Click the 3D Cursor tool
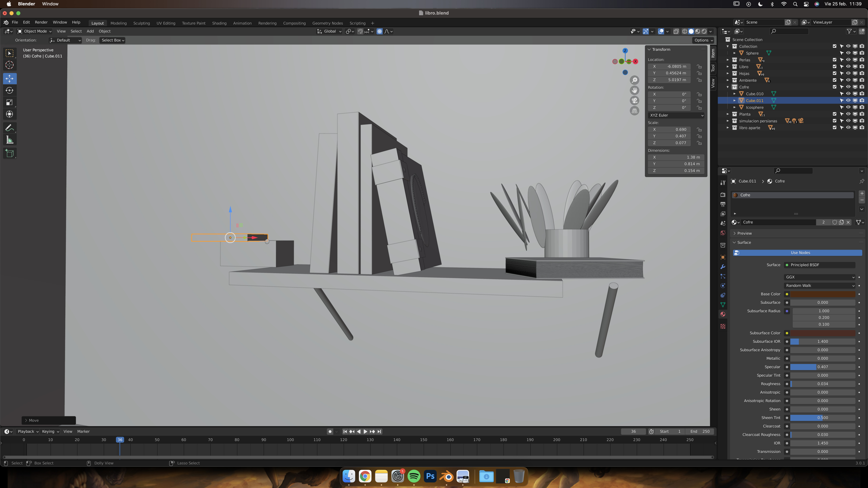The width and height of the screenshot is (868, 488). coord(9,65)
